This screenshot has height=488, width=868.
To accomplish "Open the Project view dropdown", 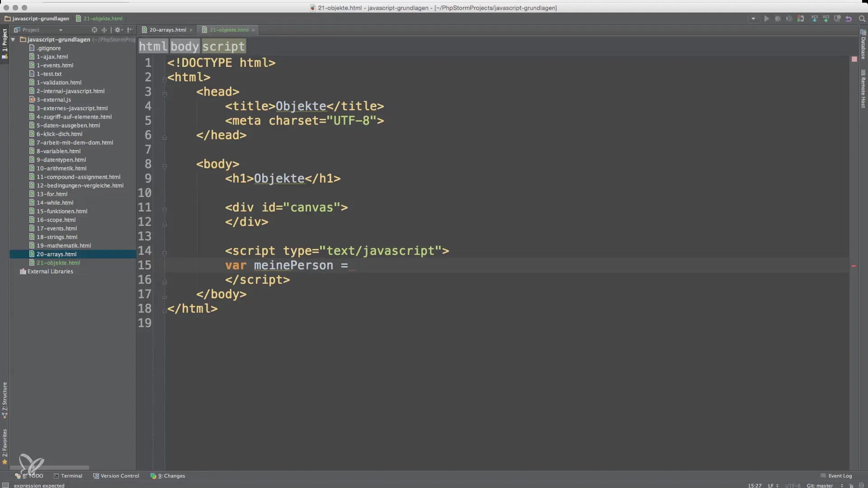I will (x=61, y=30).
